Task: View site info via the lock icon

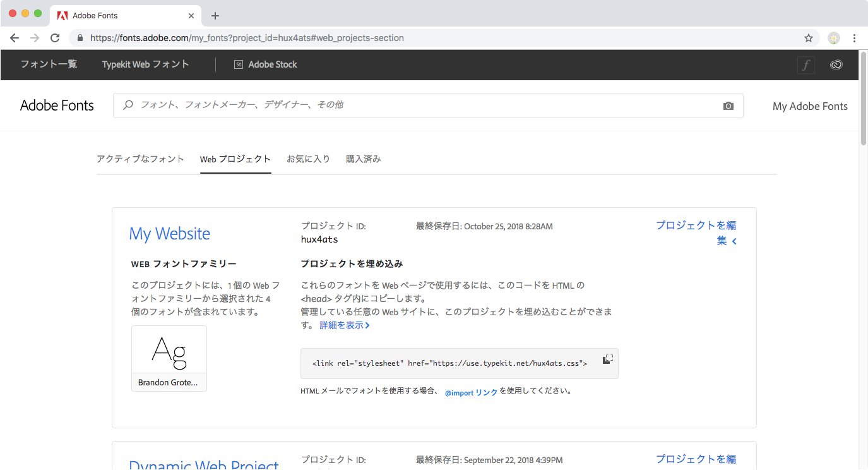Action: (80, 38)
